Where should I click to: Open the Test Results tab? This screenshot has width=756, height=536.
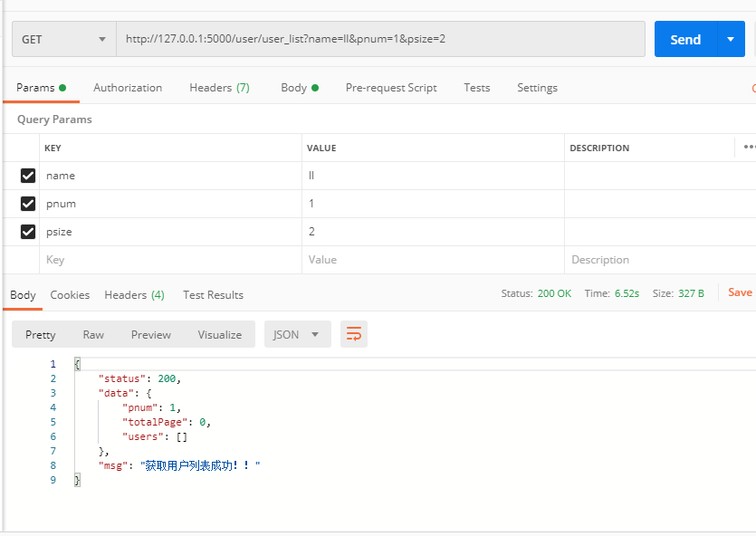coord(213,294)
